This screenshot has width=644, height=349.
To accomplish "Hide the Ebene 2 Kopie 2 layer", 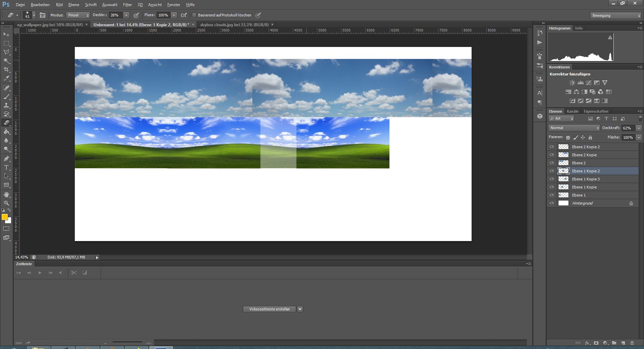I will tap(552, 147).
